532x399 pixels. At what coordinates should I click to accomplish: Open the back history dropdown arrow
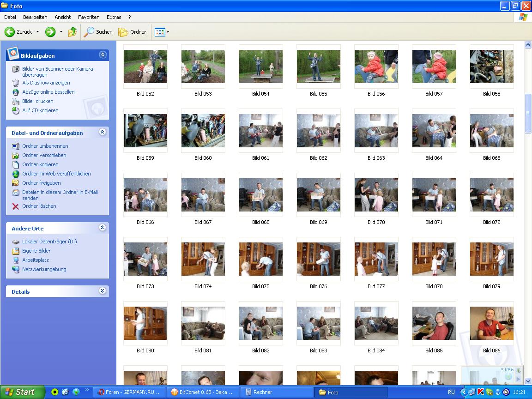click(x=37, y=32)
